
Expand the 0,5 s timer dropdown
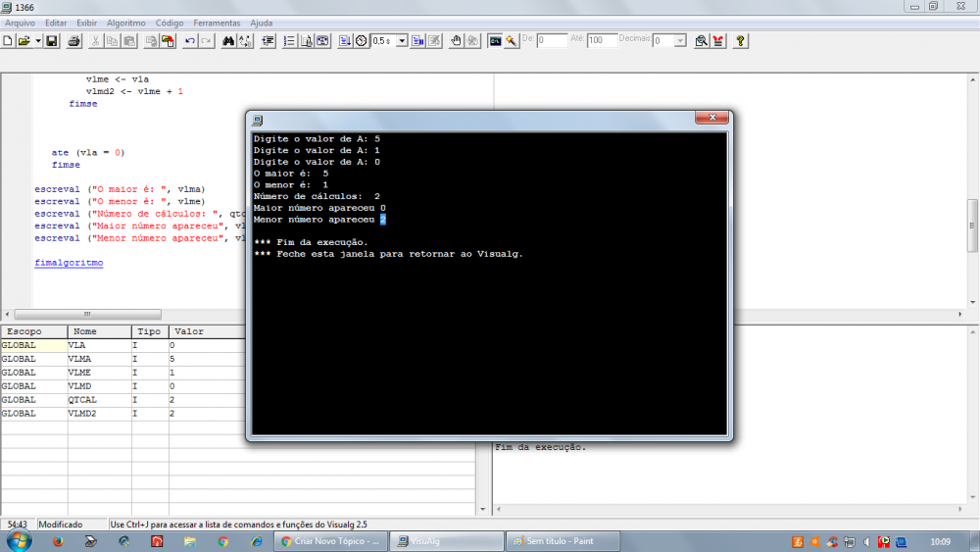(x=402, y=41)
